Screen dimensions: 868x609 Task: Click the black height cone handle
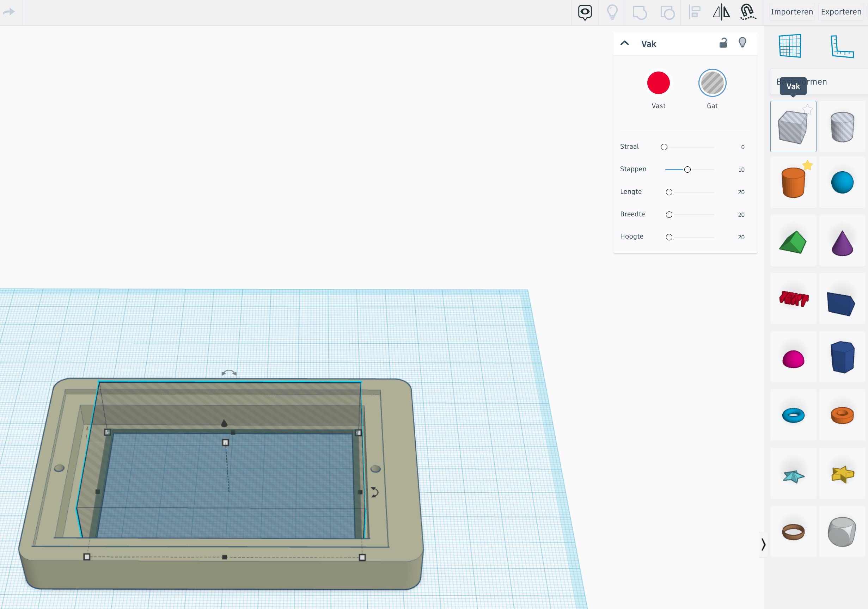pyautogui.click(x=224, y=423)
